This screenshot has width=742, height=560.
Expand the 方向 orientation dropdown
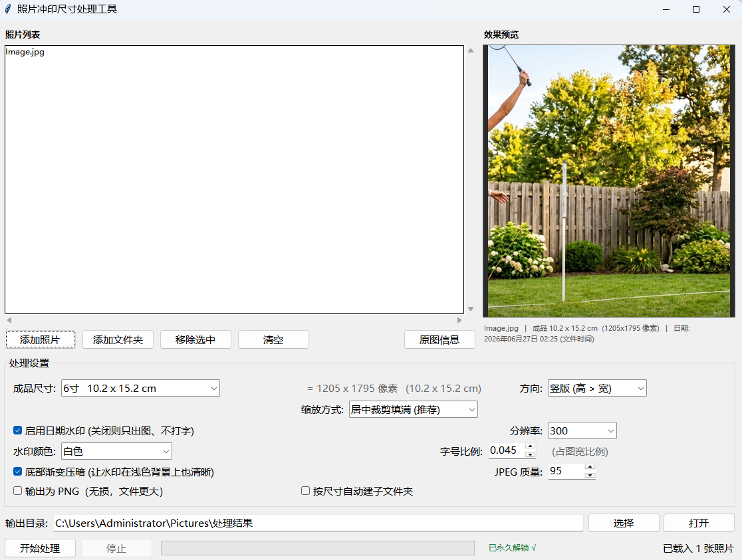click(596, 389)
